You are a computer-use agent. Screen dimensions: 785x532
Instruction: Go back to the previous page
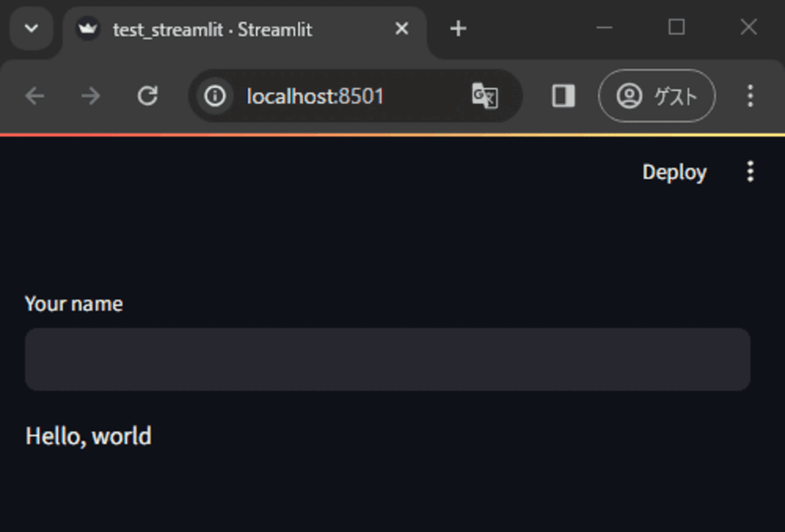(x=35, y=96)
